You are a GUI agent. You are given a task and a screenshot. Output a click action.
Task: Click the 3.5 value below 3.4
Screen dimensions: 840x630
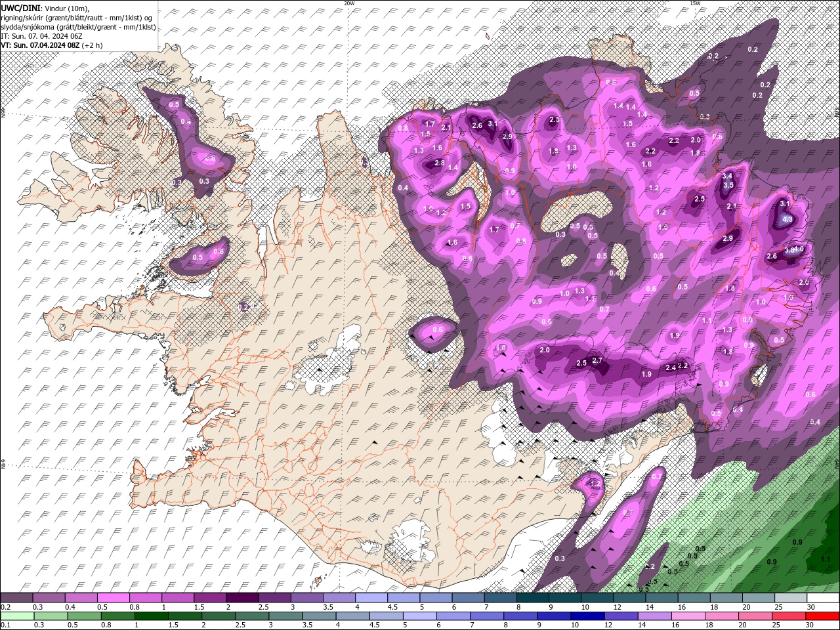click(728, 185)
